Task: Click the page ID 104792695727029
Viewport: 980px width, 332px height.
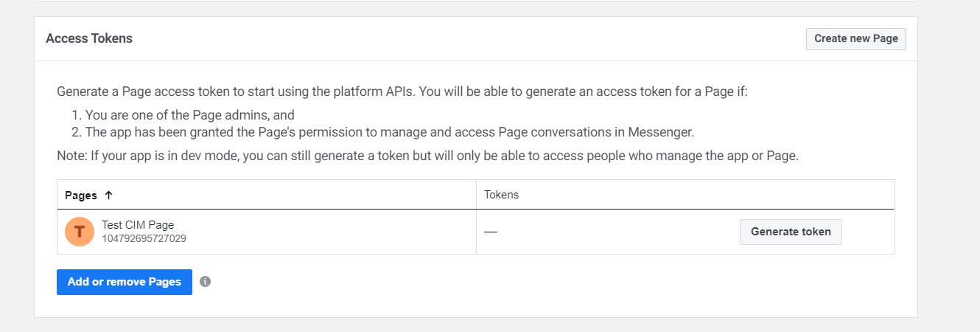Action: point(144,238)
